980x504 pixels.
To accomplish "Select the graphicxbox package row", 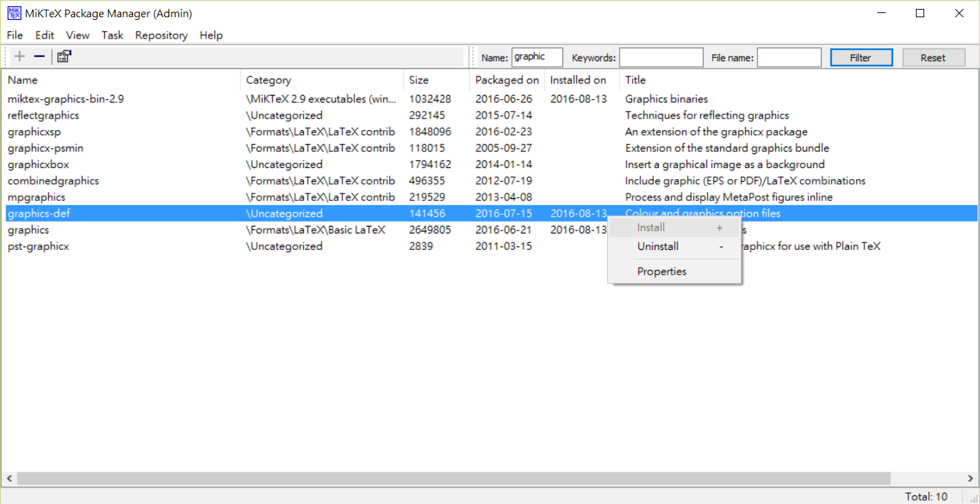I will tap(490, 165).
